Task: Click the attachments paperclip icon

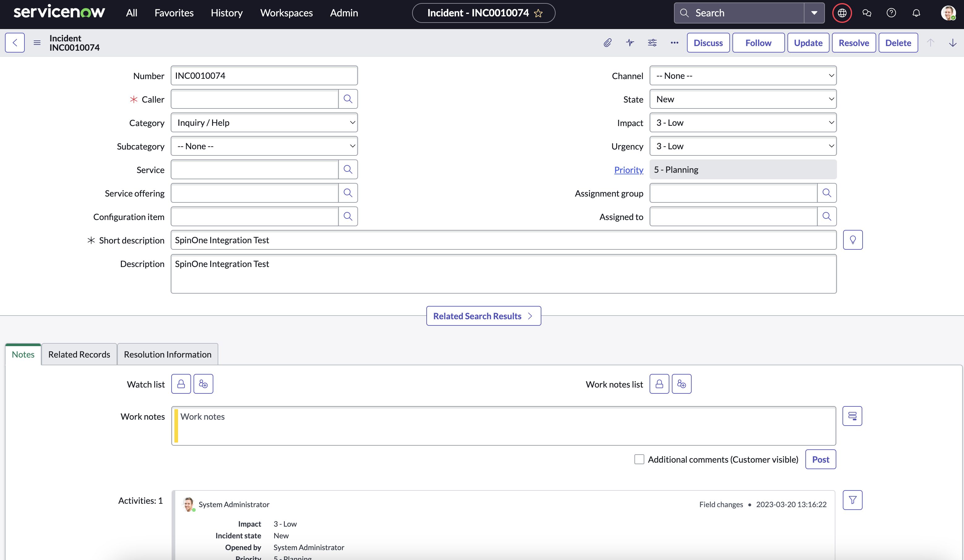Action: click(608, 42)
